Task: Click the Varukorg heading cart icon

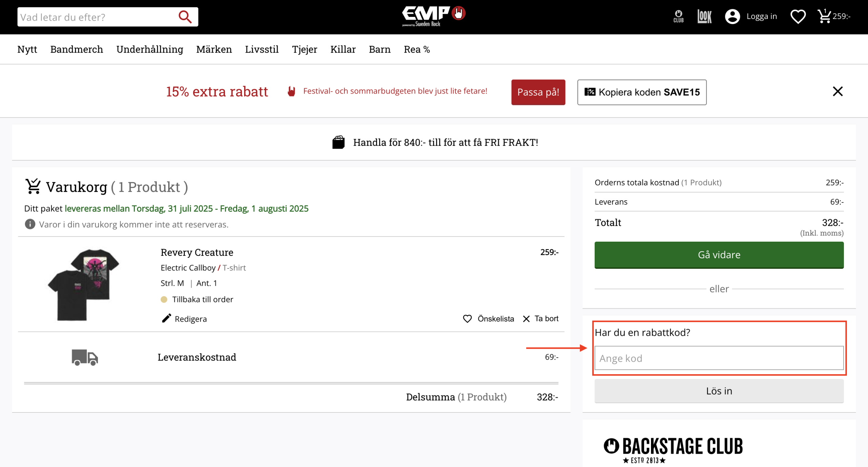Action: pos(33,186)
